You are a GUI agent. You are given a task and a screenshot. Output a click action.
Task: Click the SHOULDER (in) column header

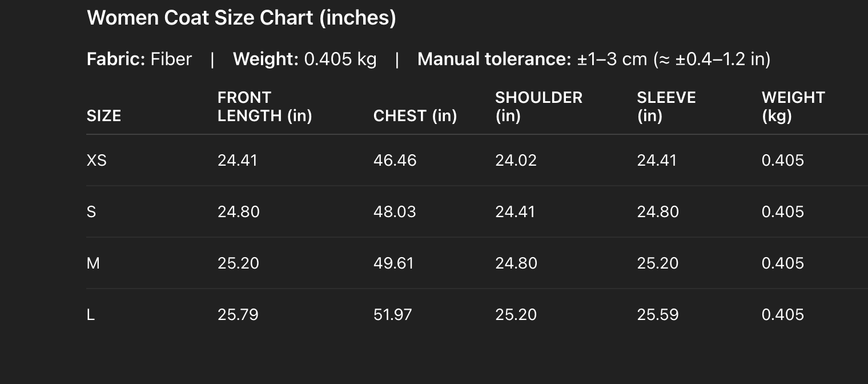(x=539, y=107)
